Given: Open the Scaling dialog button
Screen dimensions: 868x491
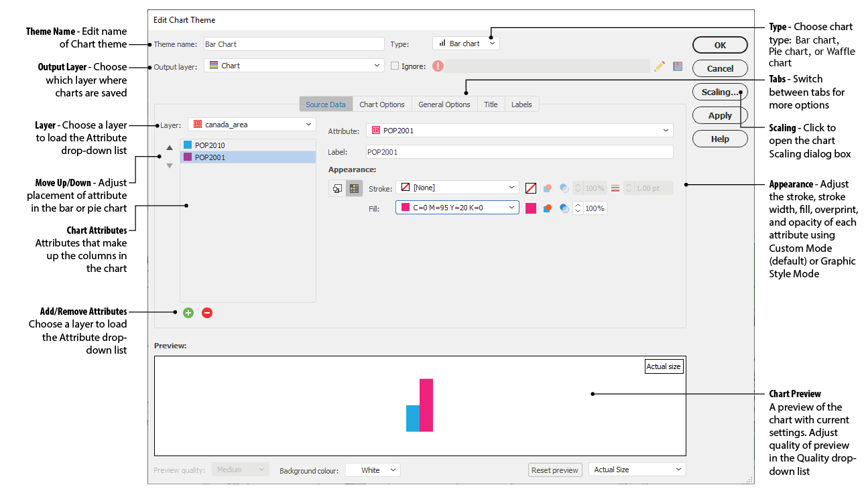Looking at the screenshot, I should click(720, 92).
